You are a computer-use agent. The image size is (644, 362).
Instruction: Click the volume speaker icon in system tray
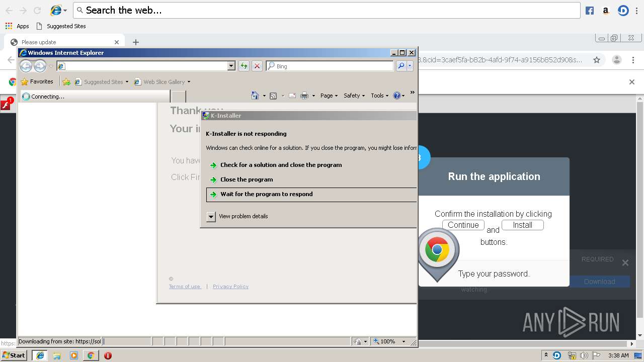584,355
